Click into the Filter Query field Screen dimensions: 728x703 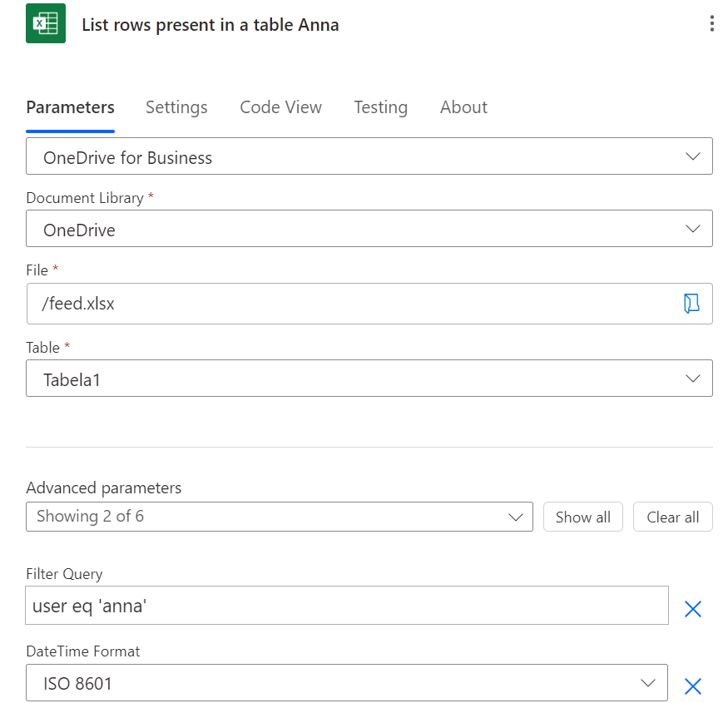click(x=346, y=606)
